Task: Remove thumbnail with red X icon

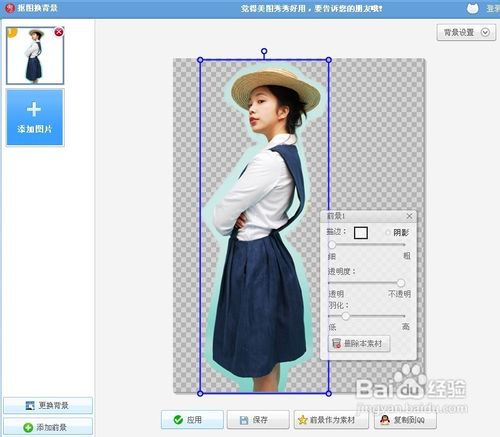Action: pos(59,32)
